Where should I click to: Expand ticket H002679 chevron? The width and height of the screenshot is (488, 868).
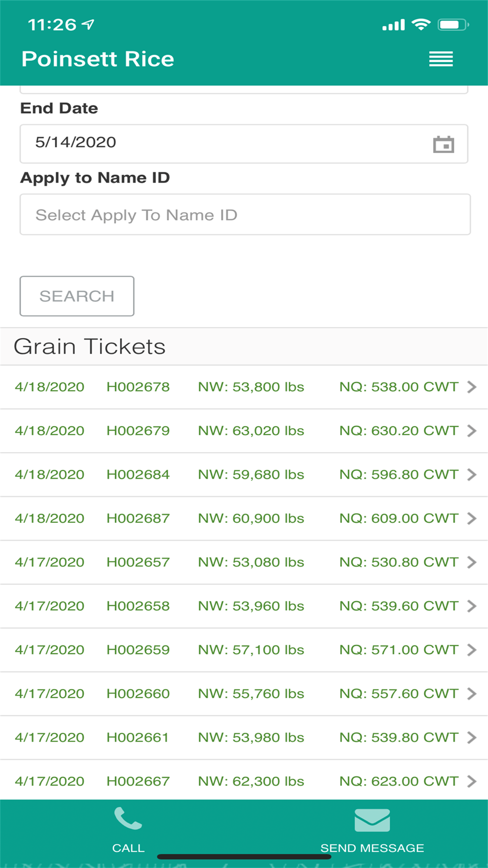471,431
